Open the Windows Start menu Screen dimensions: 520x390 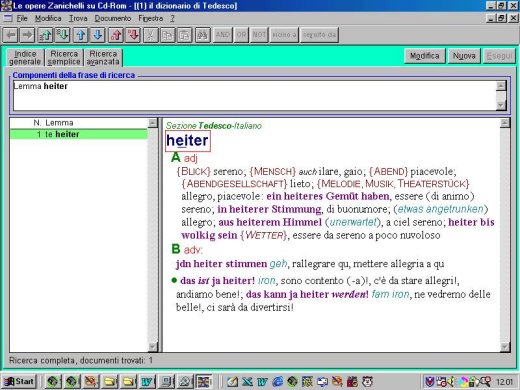19,381
